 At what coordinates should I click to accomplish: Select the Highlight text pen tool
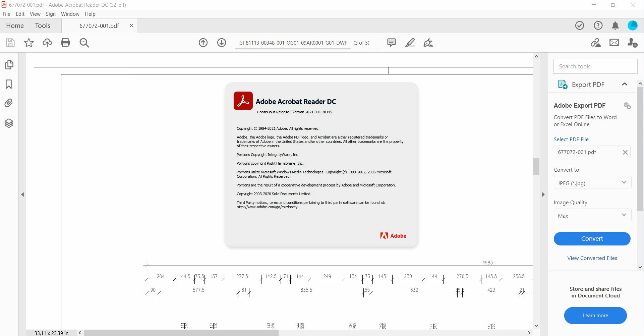[410, 43]
